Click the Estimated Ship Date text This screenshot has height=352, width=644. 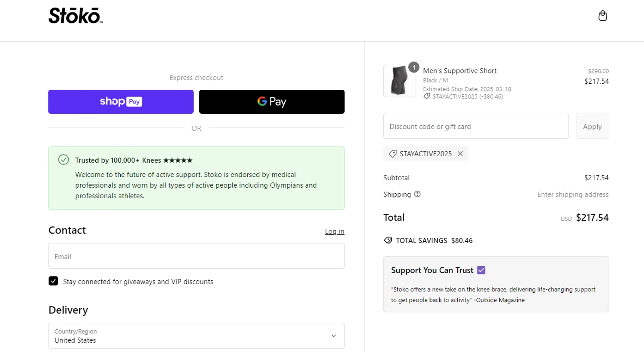[x=467, y=89]
